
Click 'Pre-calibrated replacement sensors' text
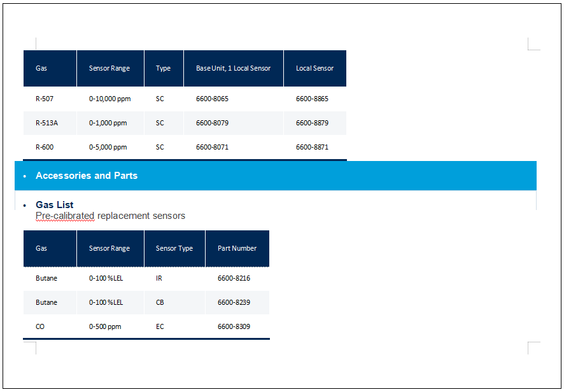point(110,216)
